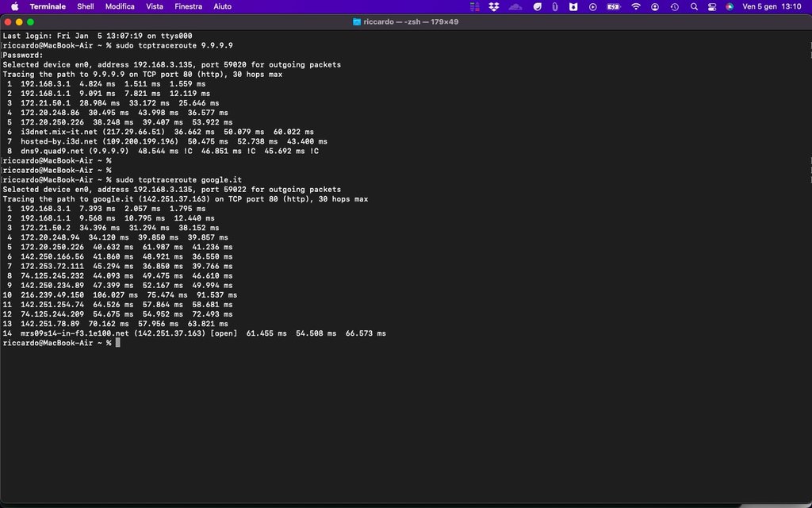Open Spotlight search
The height and width of the screenshot is (508, 812).
[x=694, y=6]
